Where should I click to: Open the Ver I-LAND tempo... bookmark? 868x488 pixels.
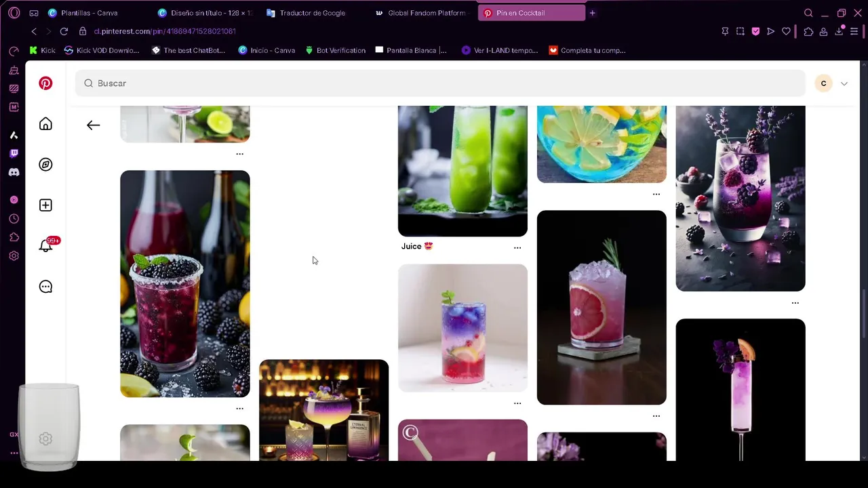pos(500,50)
